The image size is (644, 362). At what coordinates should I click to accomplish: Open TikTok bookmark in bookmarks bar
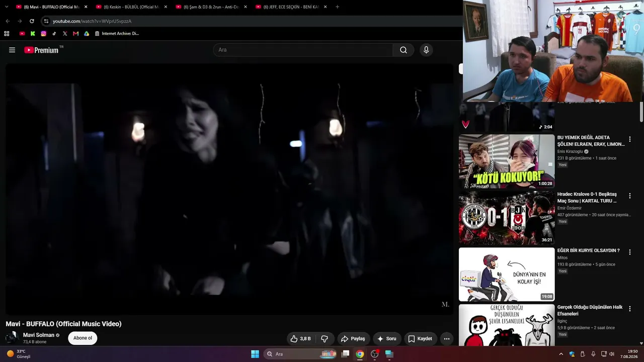point(54,34)
